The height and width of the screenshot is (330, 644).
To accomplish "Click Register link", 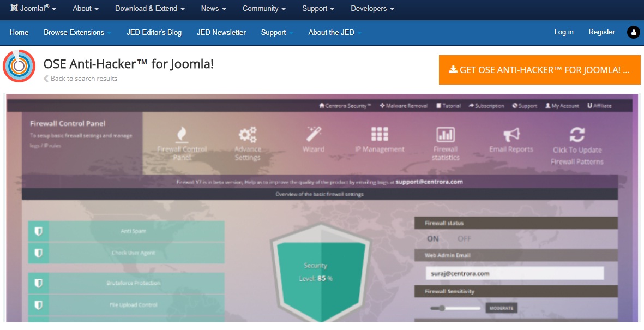I will pyautogui.click(x=601, y=32).
